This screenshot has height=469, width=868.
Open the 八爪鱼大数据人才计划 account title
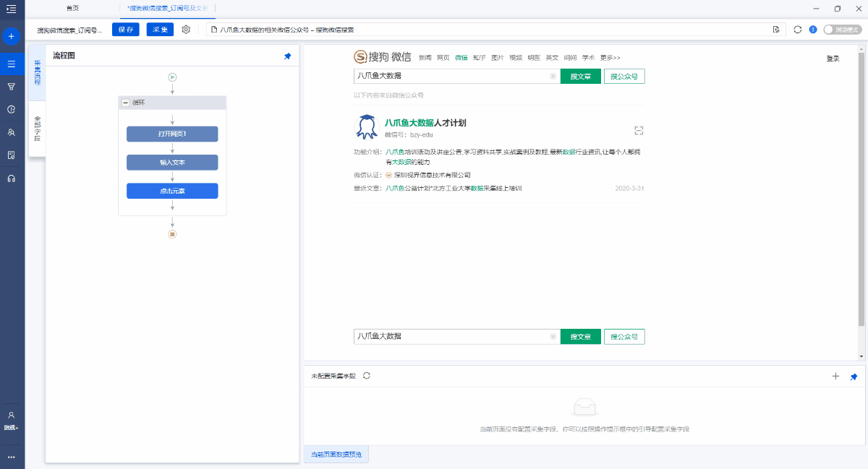click(425, 123)
